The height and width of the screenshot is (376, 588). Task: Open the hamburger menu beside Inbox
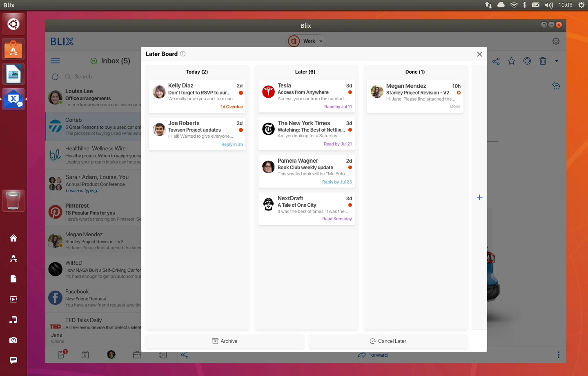tap(56, 61)
